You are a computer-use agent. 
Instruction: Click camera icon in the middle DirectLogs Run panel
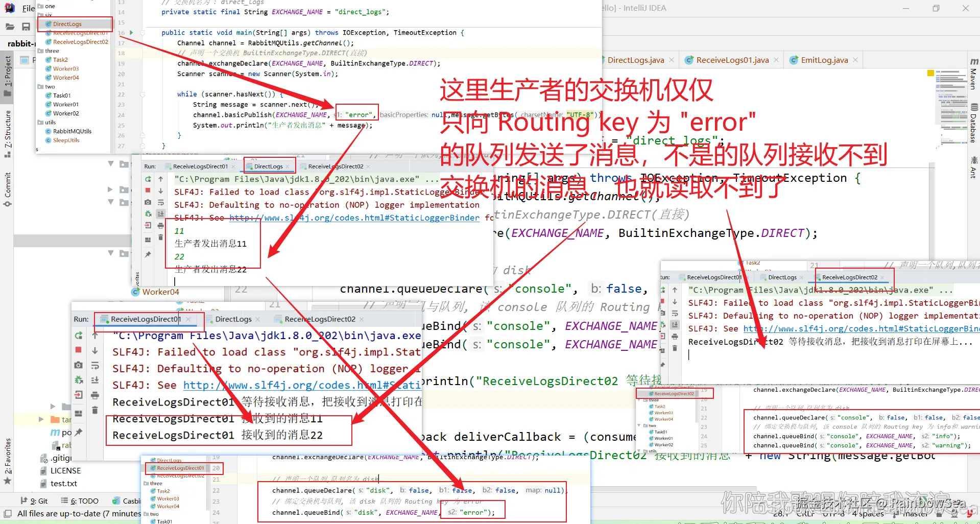tap(148, 202)
